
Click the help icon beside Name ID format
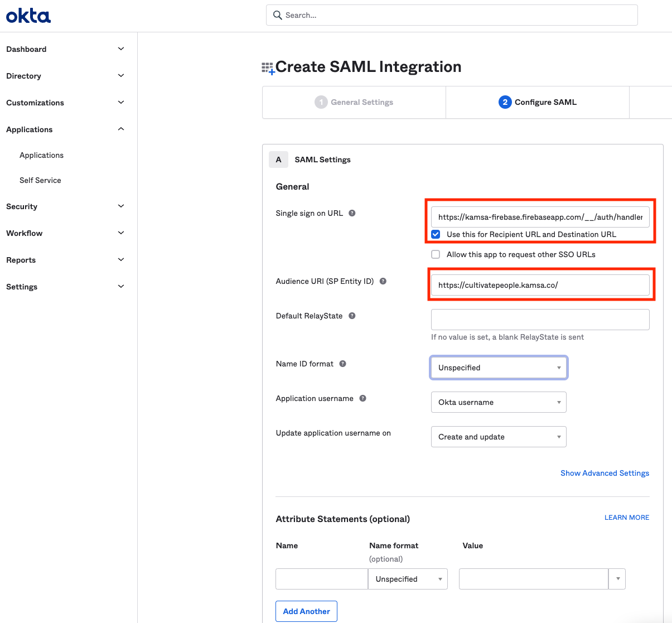[x=343, y=364]
